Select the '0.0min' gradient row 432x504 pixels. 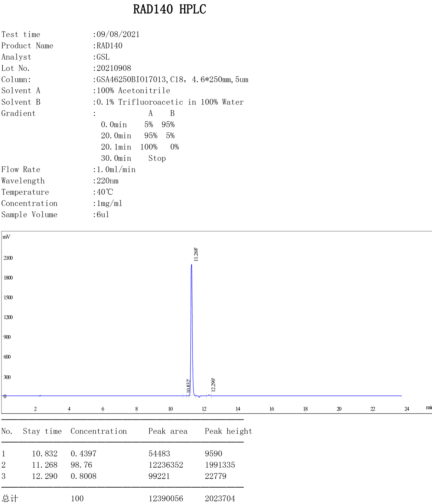point(138,125)
